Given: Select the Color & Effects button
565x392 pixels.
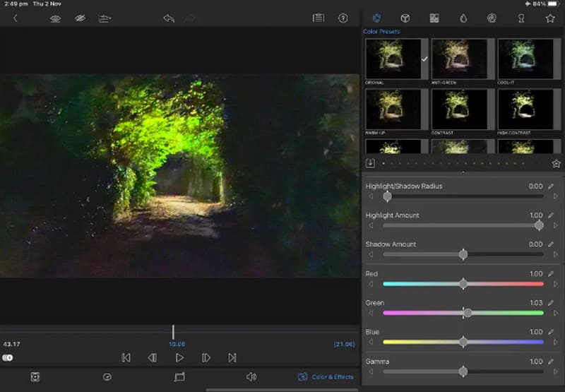Looking at the screenshot, I should pos(326,377).
